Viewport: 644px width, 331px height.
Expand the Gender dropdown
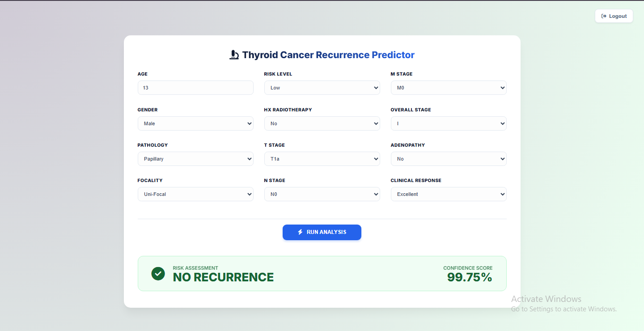click(x=195, y=123)
